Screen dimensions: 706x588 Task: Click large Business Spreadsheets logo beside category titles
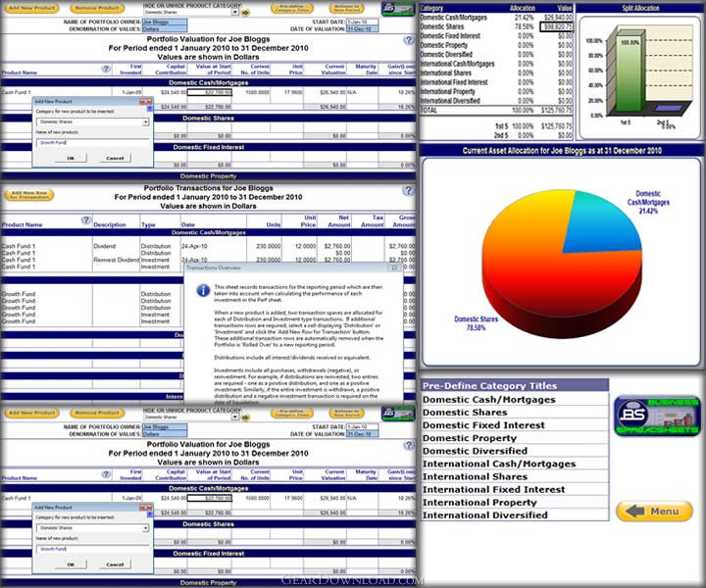(x=657, y=416)
